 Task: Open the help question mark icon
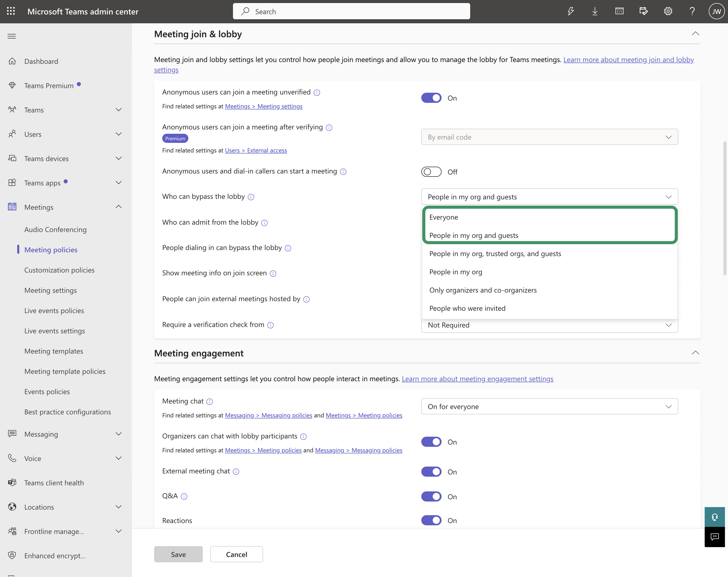pyautogui.click(x=692, y=11)
